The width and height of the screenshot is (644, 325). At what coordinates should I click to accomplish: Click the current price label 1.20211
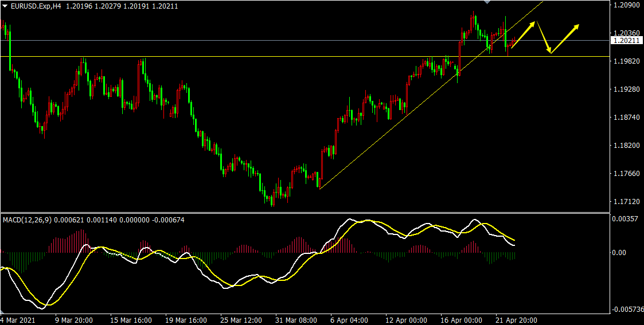pyautogui.click(x=625, y=41)
